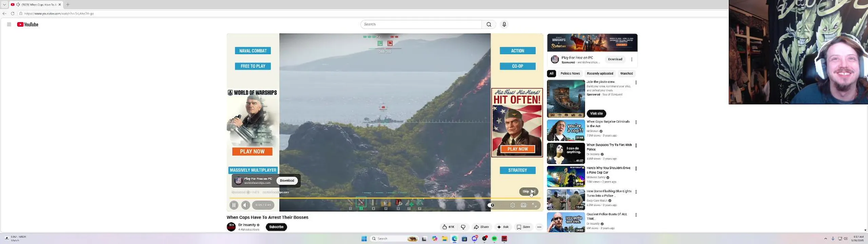
Task: Open Fake Cop Car video thumbnail
Action: pyautogui.click(x=566, y=177)
